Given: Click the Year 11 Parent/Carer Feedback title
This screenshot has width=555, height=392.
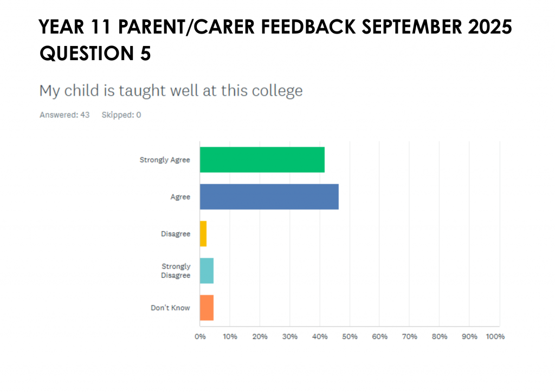Looking at the screenshot, I should pyautogui.click(x=275, y=28).
